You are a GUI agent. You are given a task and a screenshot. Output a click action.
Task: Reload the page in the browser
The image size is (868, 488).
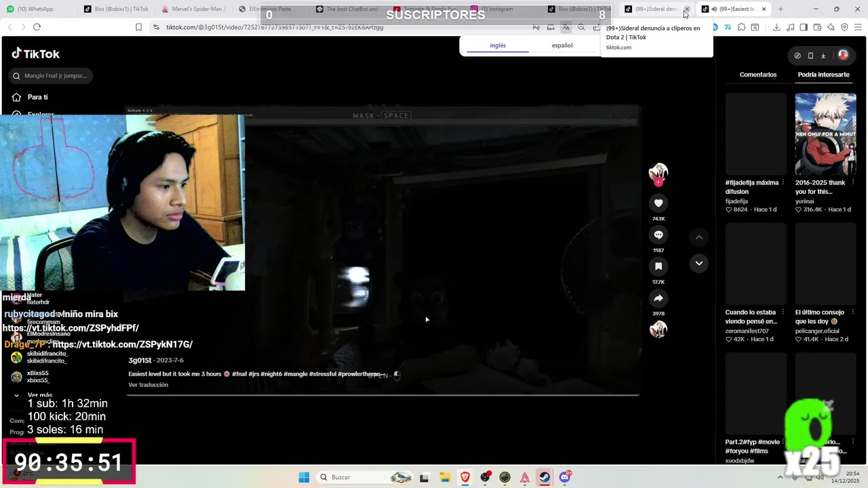(37, 27)
